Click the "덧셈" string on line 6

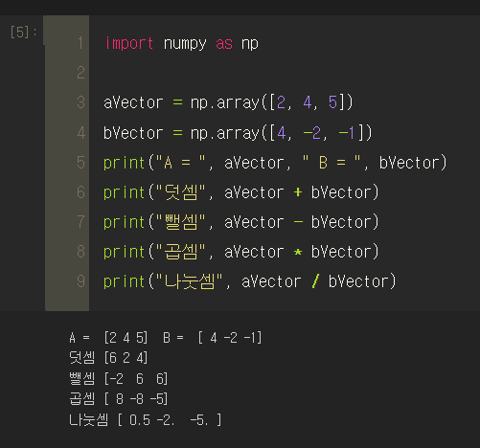(x=181, y=192)
